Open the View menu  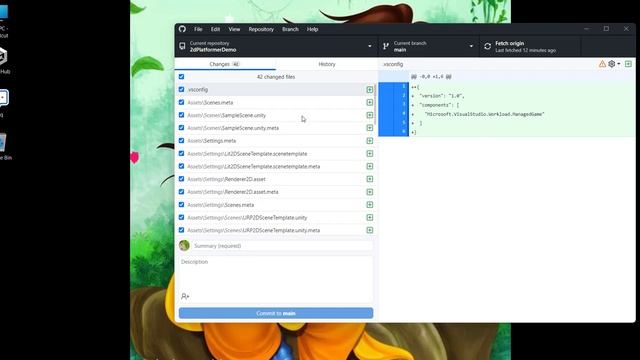pyautogui.click(x=234, y=29)
